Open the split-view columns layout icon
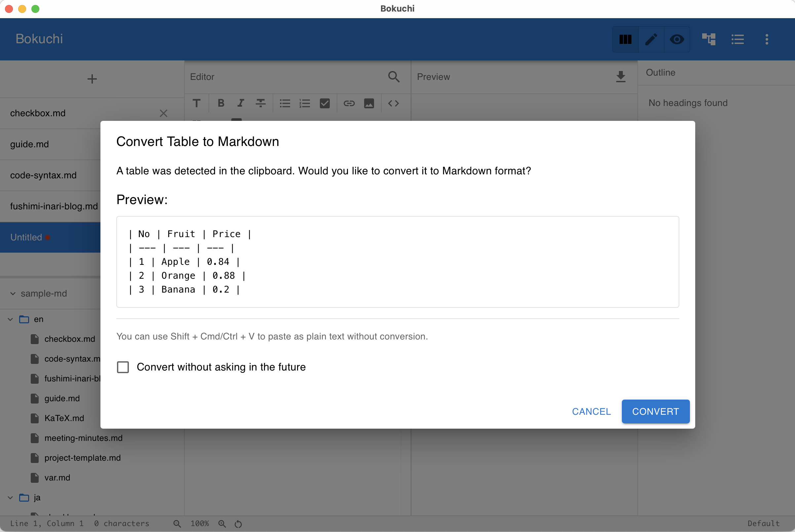 pyautogui.click(x=625, y=39)
